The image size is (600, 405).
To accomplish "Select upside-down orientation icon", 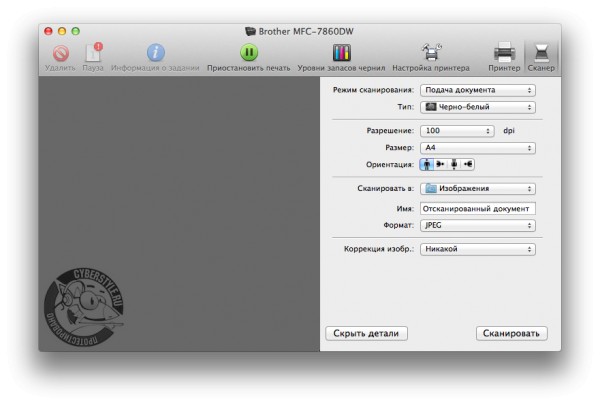I will point(454,165).
